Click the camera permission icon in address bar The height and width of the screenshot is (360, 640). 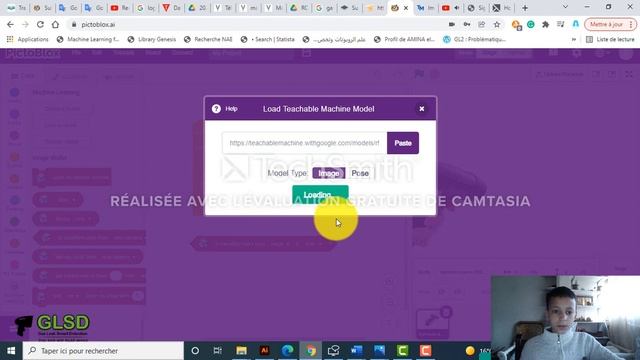pyautogui.click(x=451, y=24)
